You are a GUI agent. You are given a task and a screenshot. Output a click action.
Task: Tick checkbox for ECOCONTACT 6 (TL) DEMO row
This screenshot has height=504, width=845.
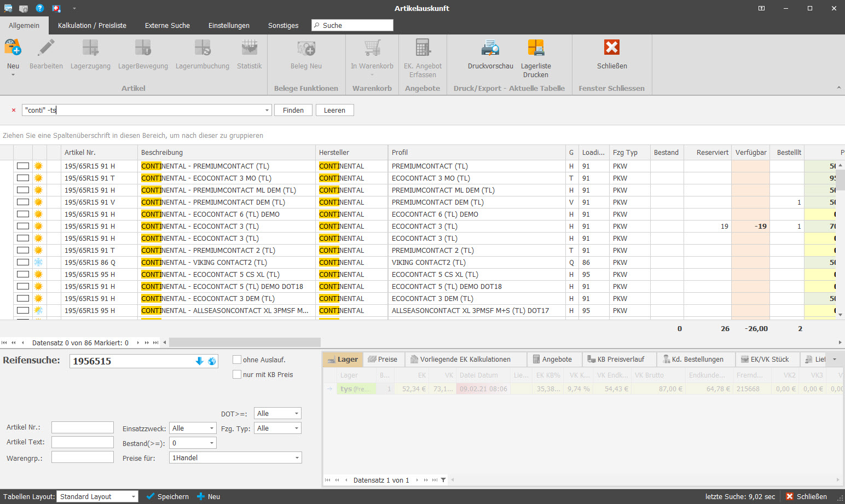(x=23, y=214)
